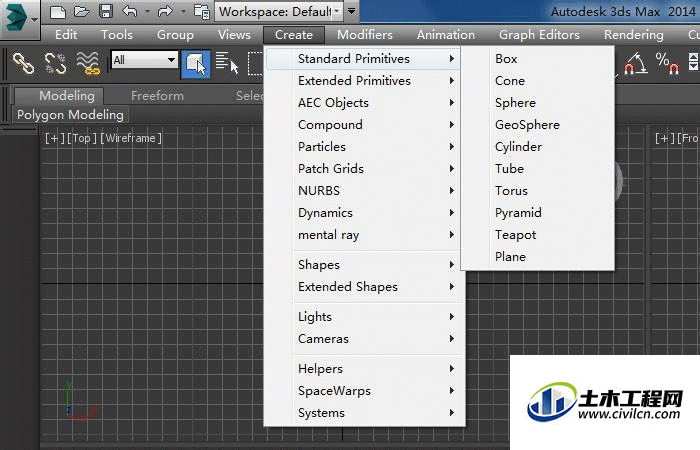Open the Edit menu
Viewport: 700px width, 450px height.
coord(66,34)
